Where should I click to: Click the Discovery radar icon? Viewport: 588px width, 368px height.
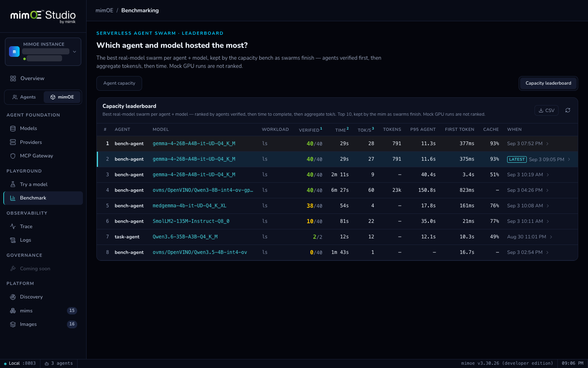(13, 297)
